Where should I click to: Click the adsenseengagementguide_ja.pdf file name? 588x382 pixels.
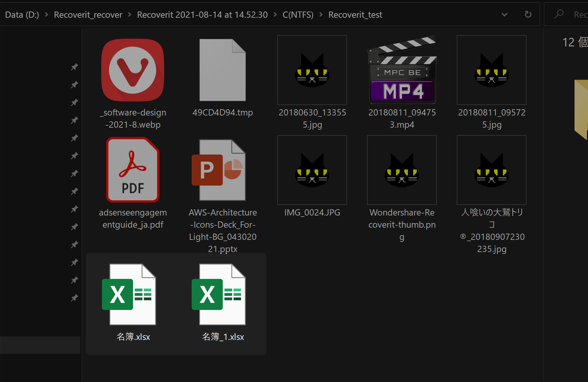click(133, 218)
